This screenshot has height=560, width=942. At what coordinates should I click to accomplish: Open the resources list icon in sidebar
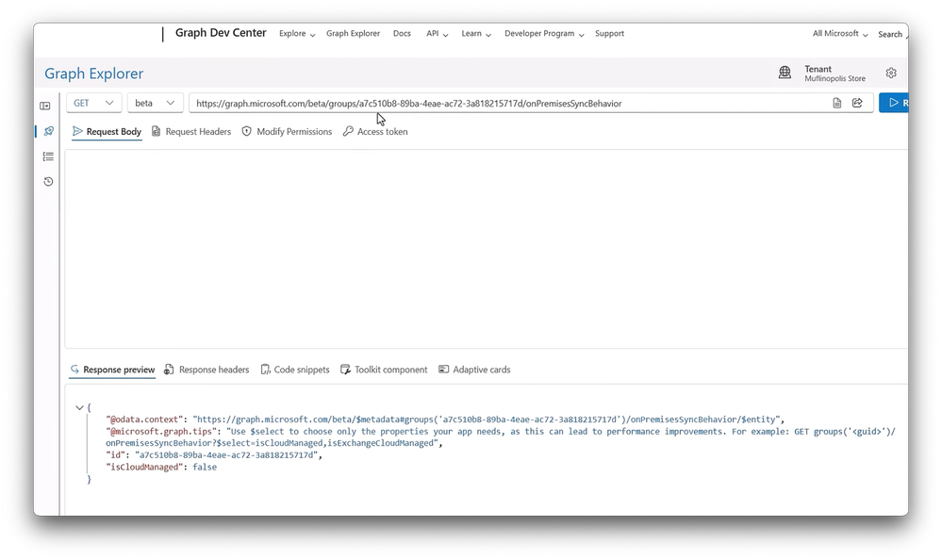pyautogui.click(x=48, y=156)
